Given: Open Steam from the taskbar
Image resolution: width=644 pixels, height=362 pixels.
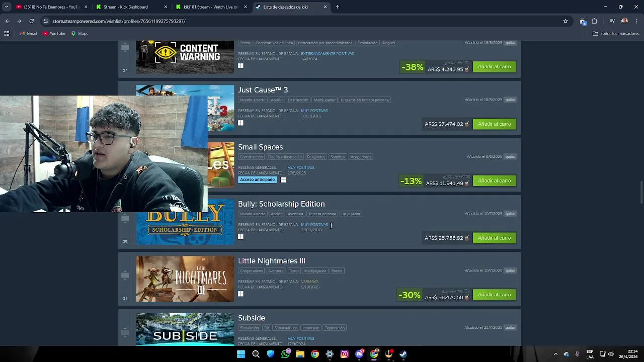Looking at the screenshot, I should (x=404, y=354).
